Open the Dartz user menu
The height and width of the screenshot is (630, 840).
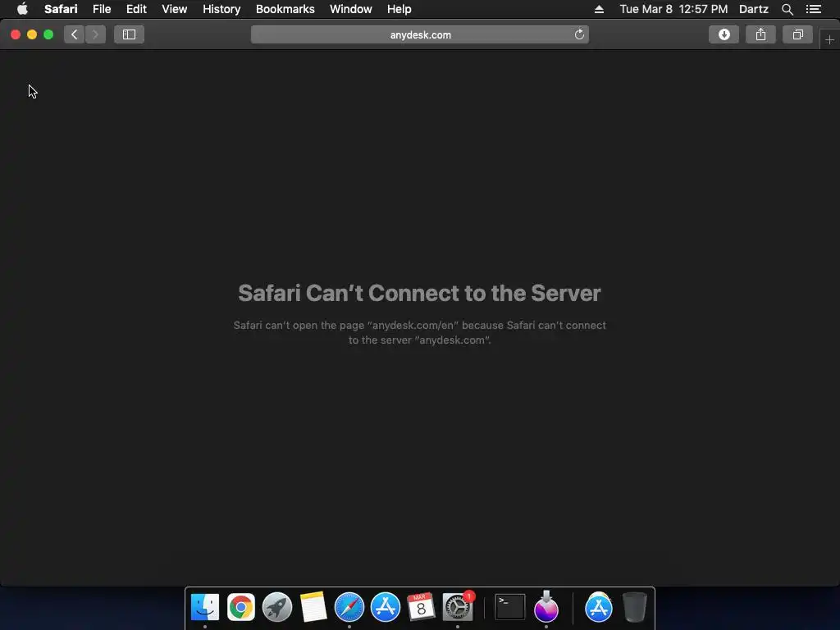click(753, 9)
